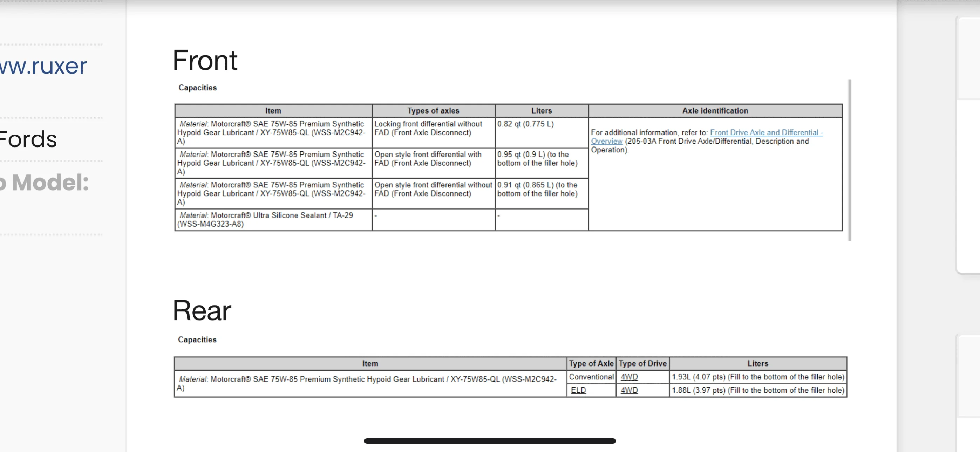Viewport: 980px width, 452px height.
Task: Click Open style front differential with FAD cell
Action: (x=433, y=163)
